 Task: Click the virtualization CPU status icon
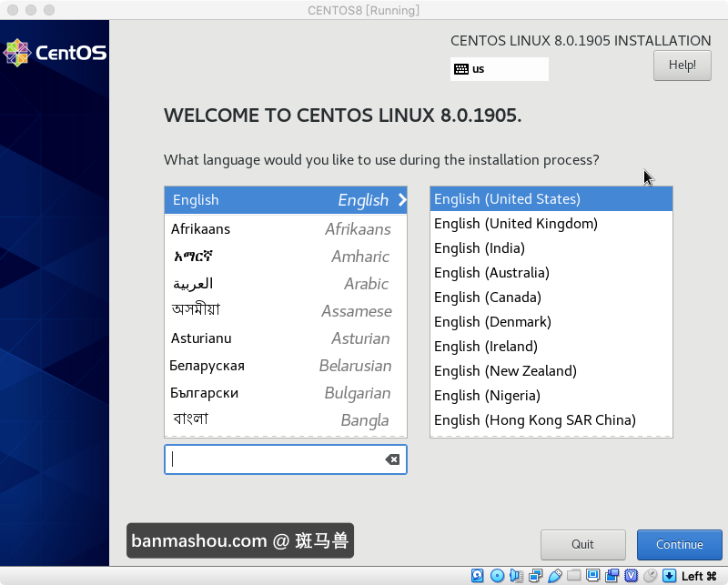[x=631, y=576]
